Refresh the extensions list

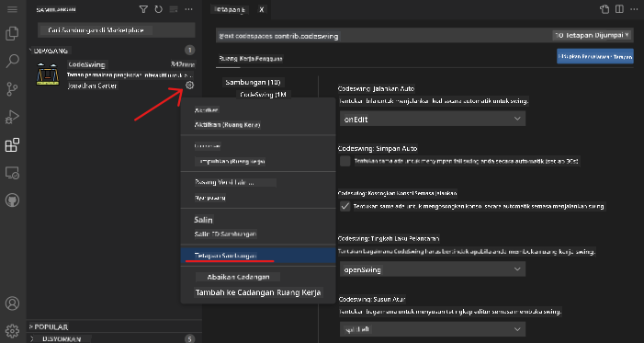[x=159, y=9]
